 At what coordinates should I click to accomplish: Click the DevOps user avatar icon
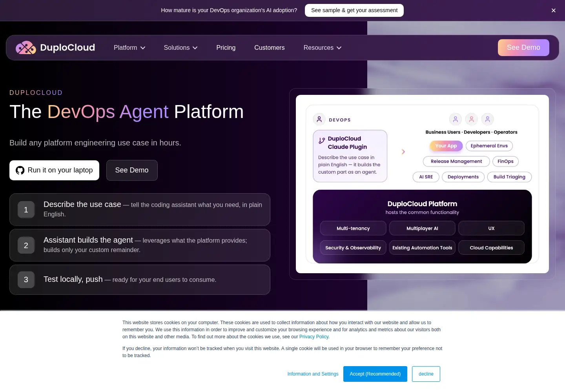tap(319, 119)
